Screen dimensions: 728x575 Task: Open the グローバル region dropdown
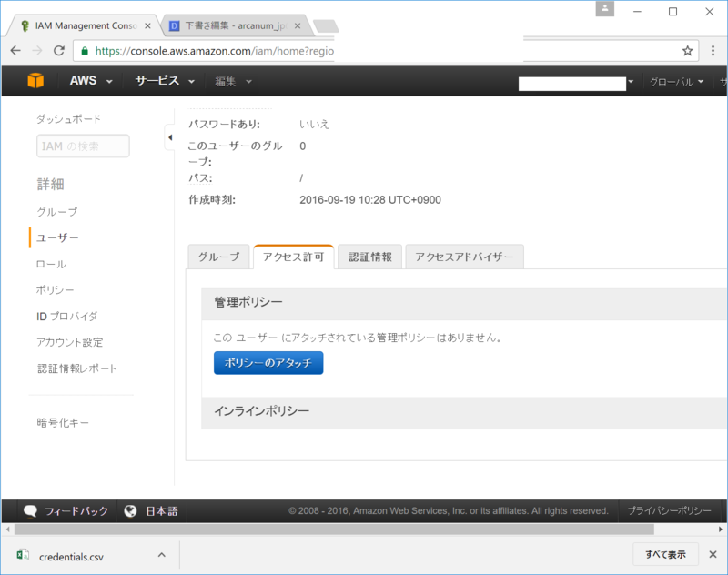click(x=676, y=81)
